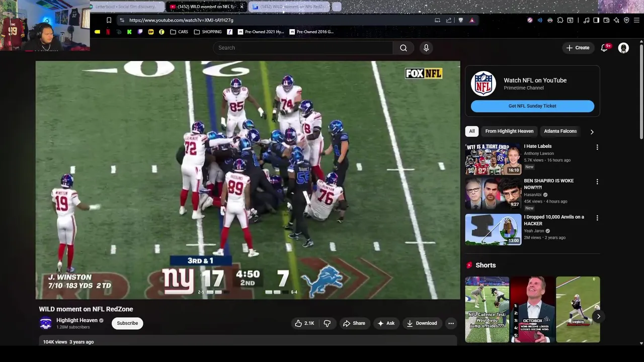Screen dimensions: 644x362
Task: Open NFL Cadence Test short
Action: click(x=487, y=309)
